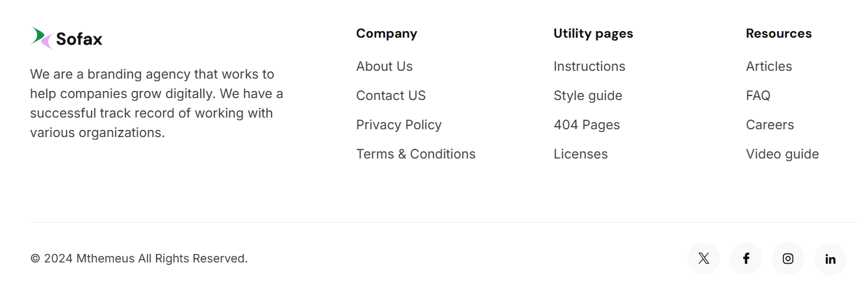
Task: Go to the Careers page
Action: click(x=769, y=125)
